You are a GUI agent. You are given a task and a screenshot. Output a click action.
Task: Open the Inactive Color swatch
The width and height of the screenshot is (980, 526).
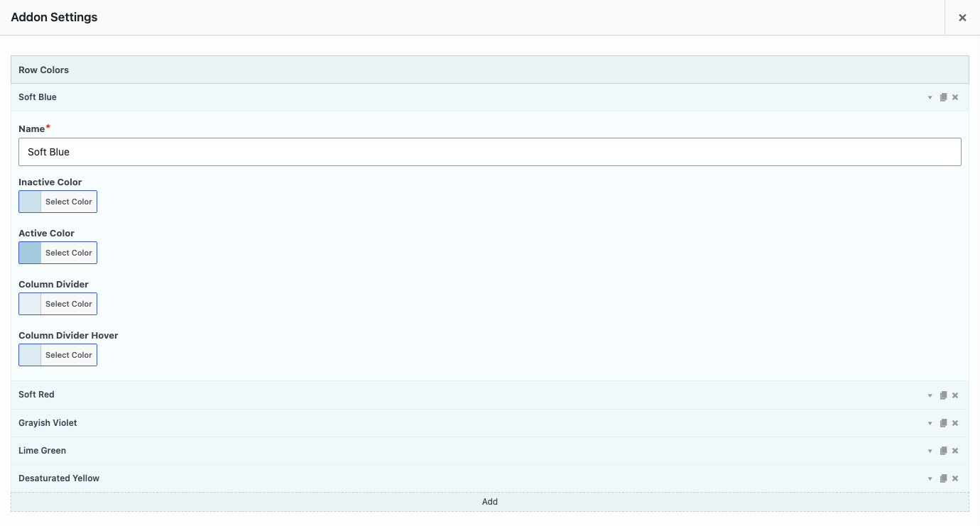coord(30,202)
